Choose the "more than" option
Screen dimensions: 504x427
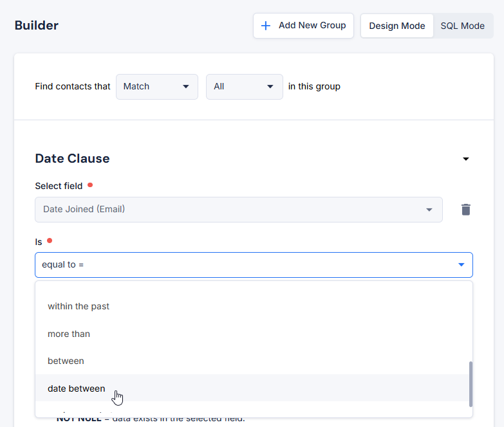coord(69,334)
